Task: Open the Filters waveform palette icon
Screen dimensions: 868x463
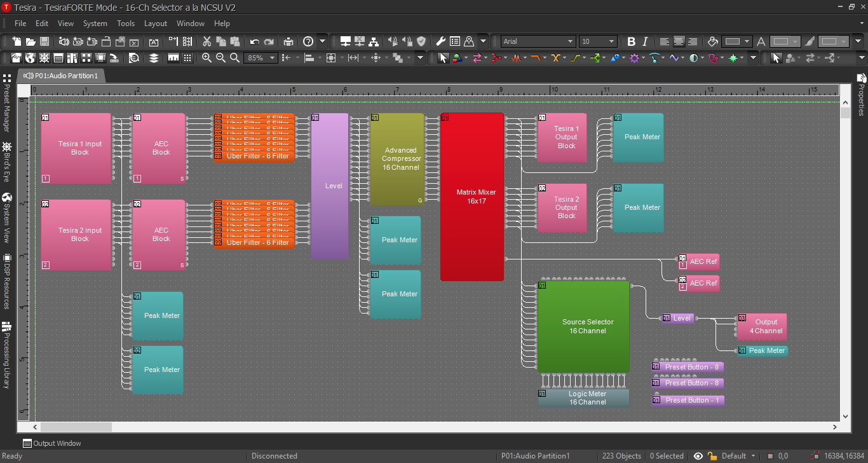Action: (x=517, y=58)
